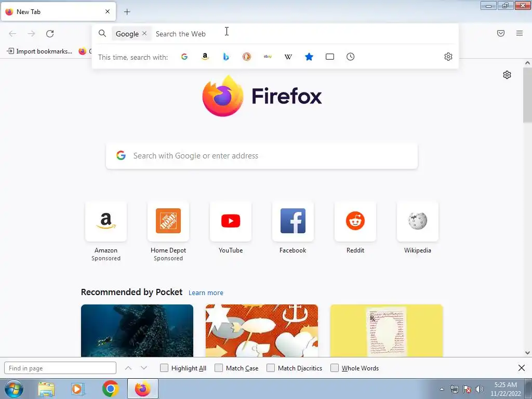Open Google Chrome from the taskbar
The width and height of the screenshot is (532, 399).
pos(110,389)
